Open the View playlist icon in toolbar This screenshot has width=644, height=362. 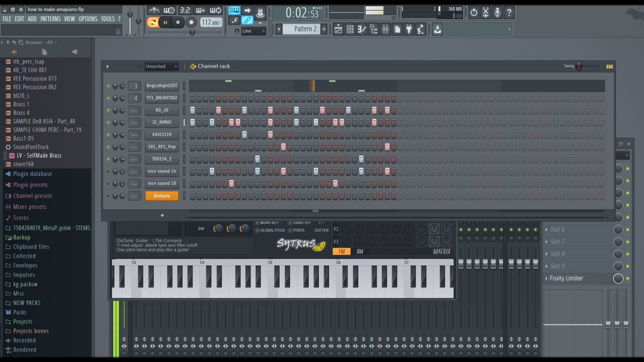click(x=338, y=30)
